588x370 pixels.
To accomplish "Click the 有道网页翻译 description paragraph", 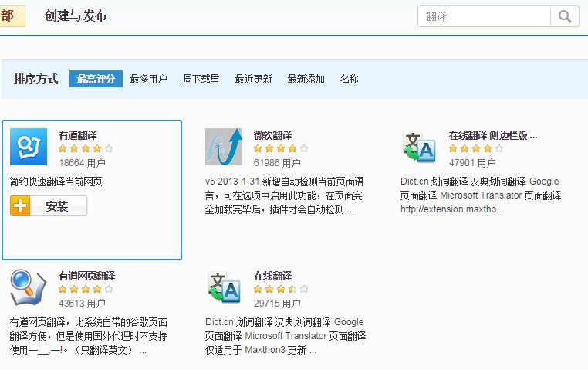I will coord(89,336).
